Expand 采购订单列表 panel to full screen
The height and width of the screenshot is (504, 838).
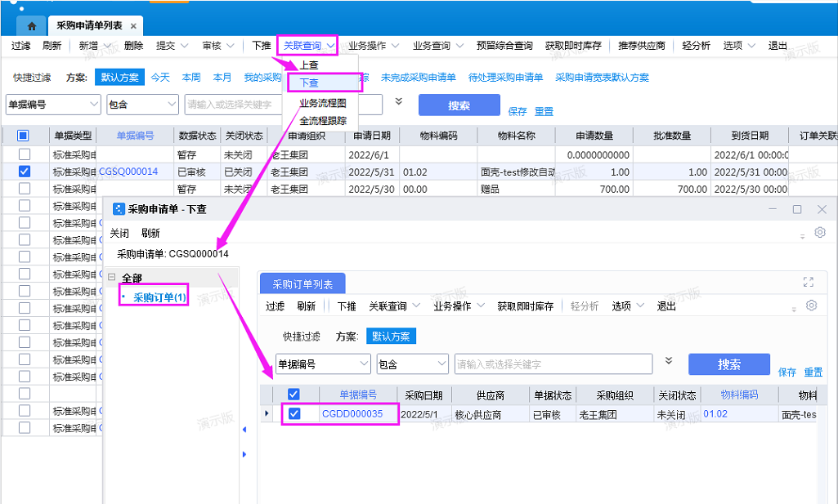point(808,282)
